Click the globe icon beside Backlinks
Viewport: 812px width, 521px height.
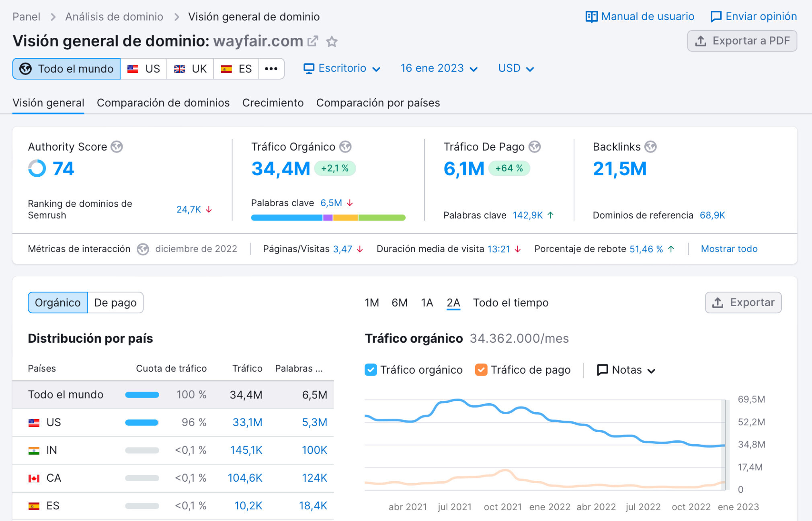pyautogui.click(x=650, y=147)
